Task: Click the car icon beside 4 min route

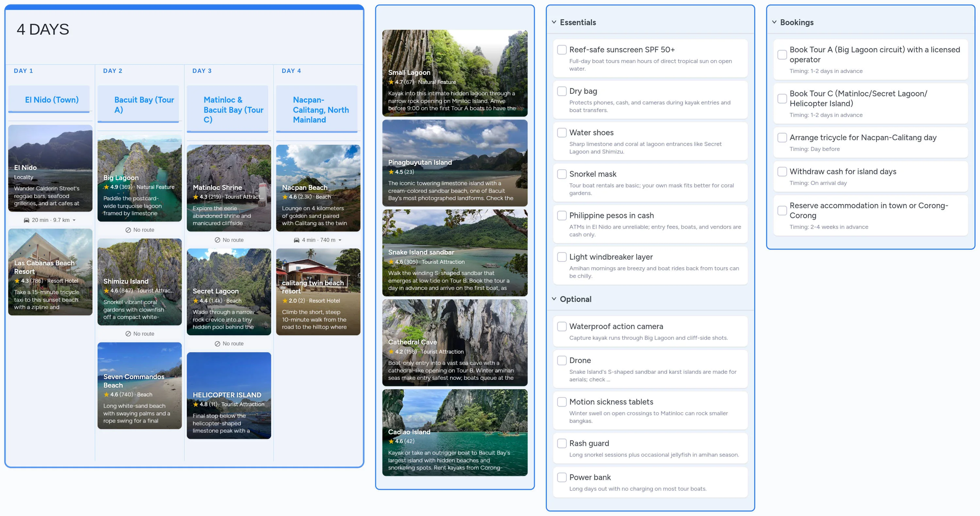Action: (x=297, y=240)
